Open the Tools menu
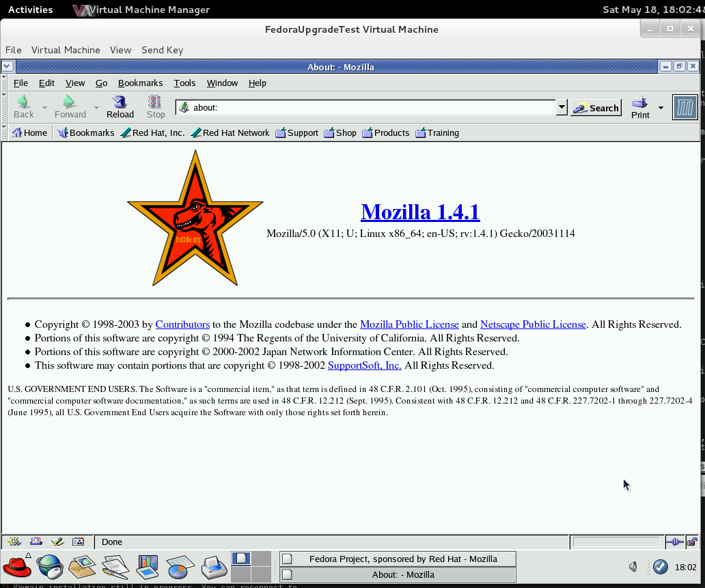This screenshot has height=588, width=705. 184,83
